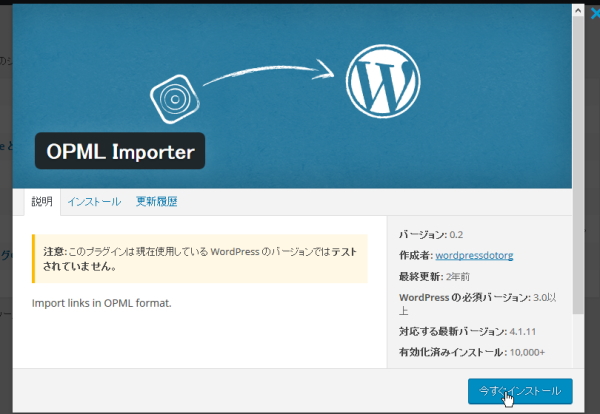Close the plugin details dialog with X

[x=595, y=14]
